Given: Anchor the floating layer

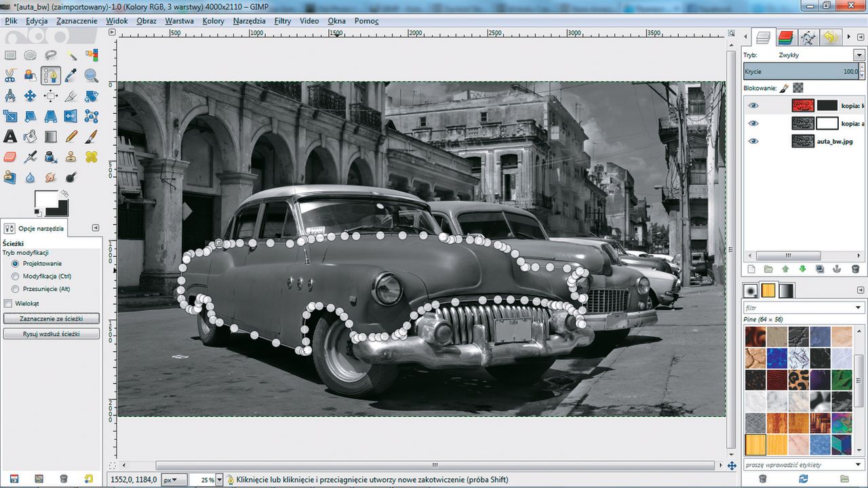Looking at the screenshot, I should click(x=837, y=269).
